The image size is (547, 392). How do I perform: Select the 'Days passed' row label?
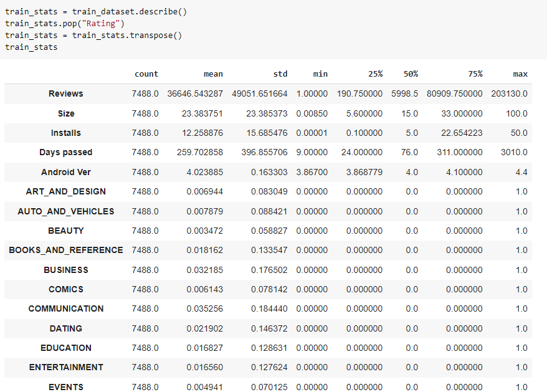point(66,153)
